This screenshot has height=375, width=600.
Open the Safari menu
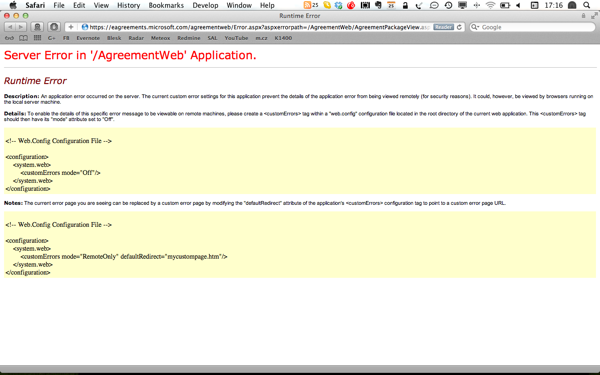pos(35,5)
